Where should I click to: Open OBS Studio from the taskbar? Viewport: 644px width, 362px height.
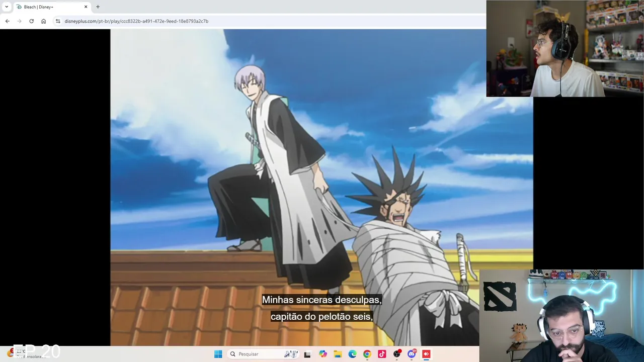pyautogui.click(x=397, y=354)
